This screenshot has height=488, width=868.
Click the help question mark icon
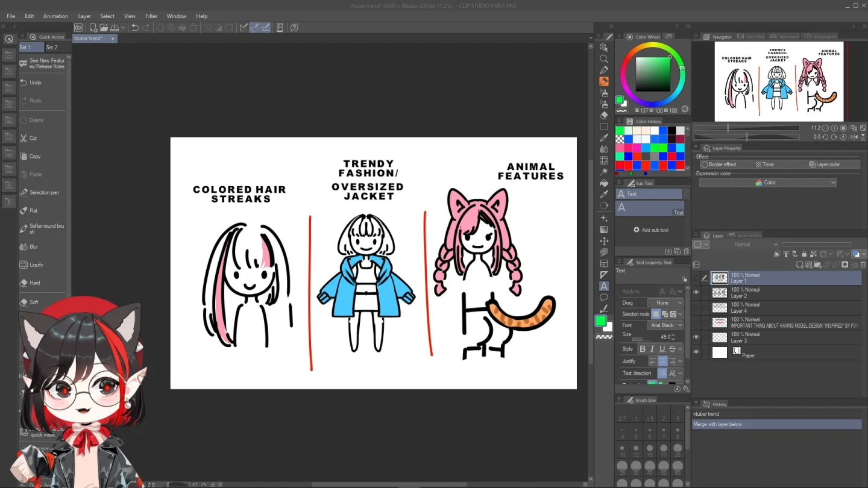point(294,28)
